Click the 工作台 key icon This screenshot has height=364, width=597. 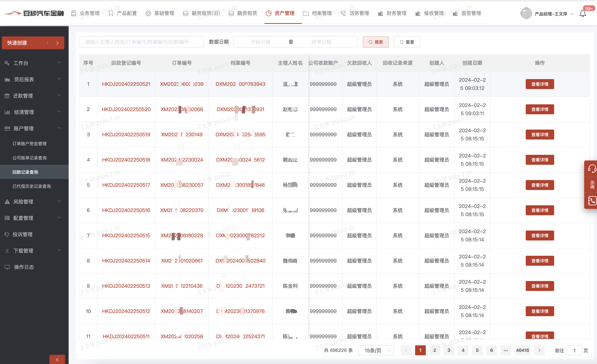[x=7, y=63]
